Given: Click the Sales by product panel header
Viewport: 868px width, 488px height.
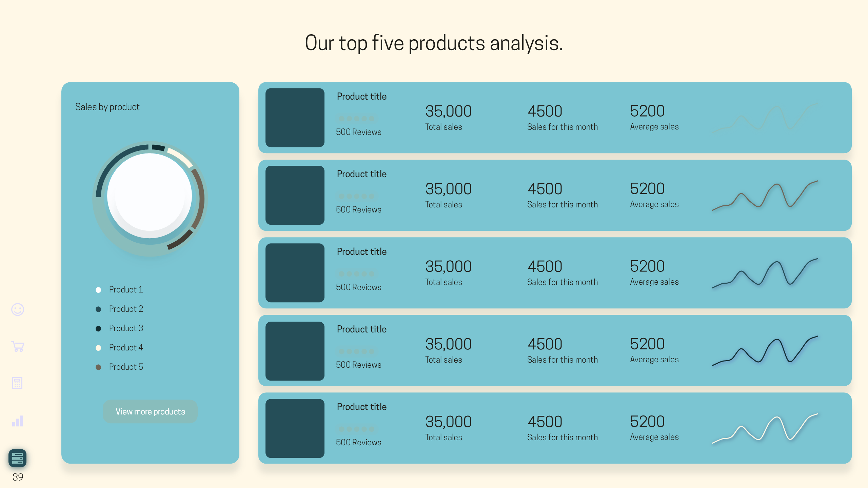Looking at the screenshot, I should click(x=107, y=107).
